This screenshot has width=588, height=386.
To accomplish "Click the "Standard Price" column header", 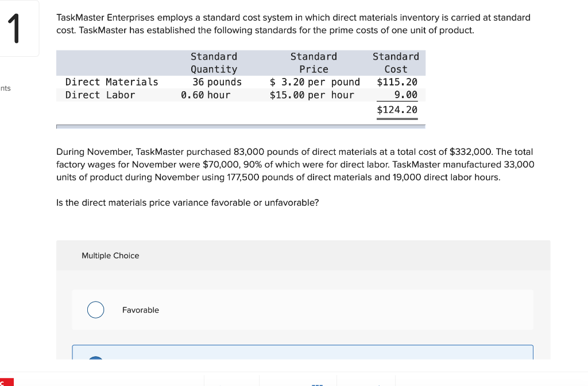I will [314, 63].
